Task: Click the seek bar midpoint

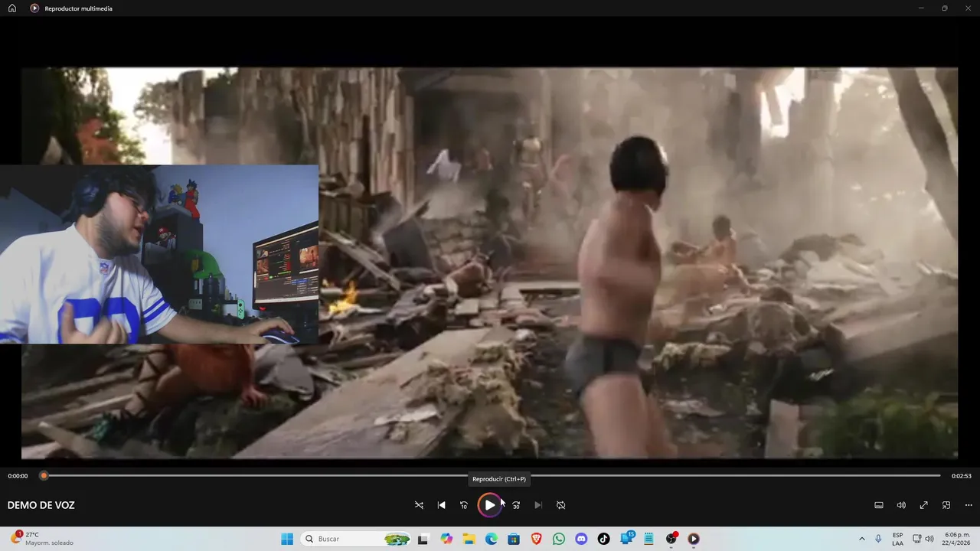Action: tap(492, 476)
